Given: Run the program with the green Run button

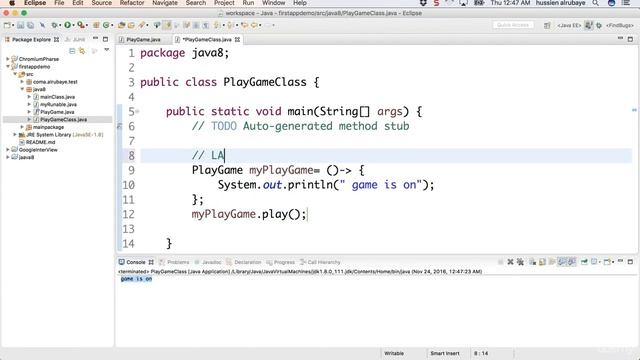Looking at the screenshot, I should [67, 25].
